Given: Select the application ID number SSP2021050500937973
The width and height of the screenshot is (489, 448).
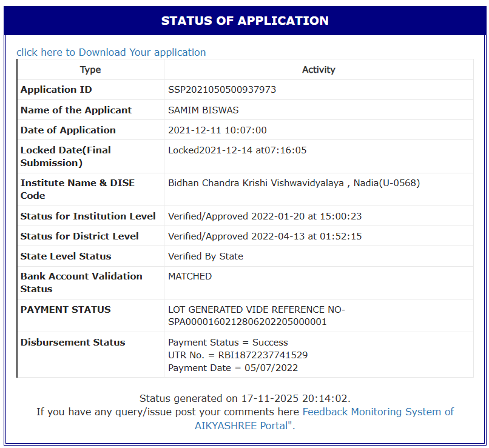Looking at the screenshot, I should (x=222, y=90).
